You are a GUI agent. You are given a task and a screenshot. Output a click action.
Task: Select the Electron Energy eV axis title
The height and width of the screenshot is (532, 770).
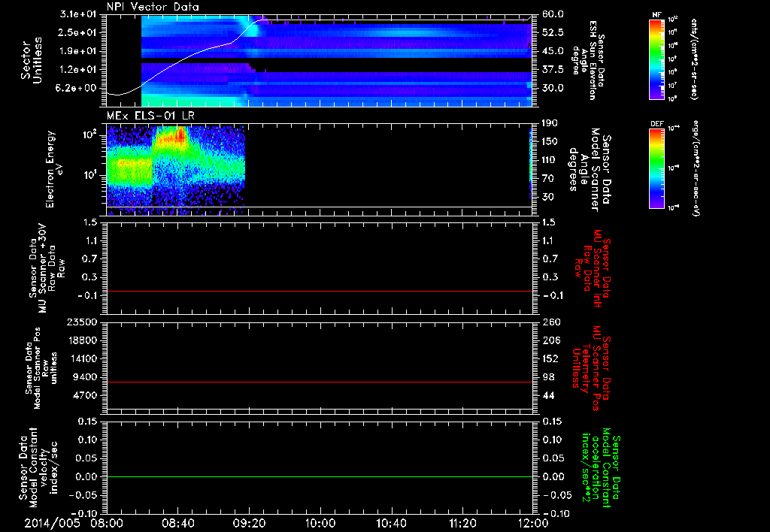tap(54, 169)
